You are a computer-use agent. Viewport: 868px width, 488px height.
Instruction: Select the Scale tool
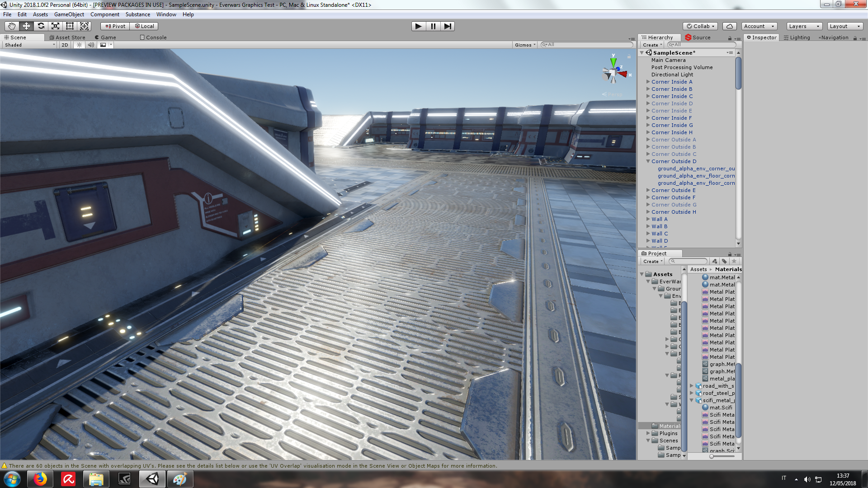pos(55,26)
